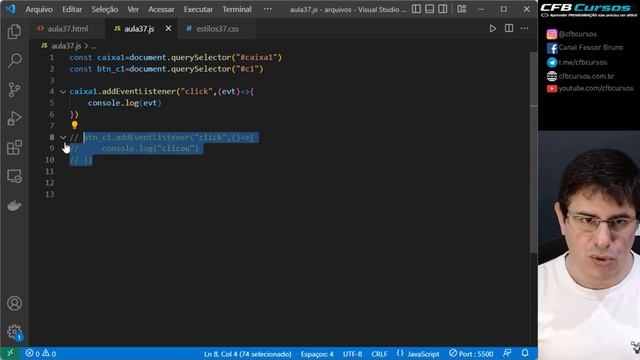Open the Remote Explorer view
Image resolution: width=640 pixels, height=360 pixels.
click(14, 176)
